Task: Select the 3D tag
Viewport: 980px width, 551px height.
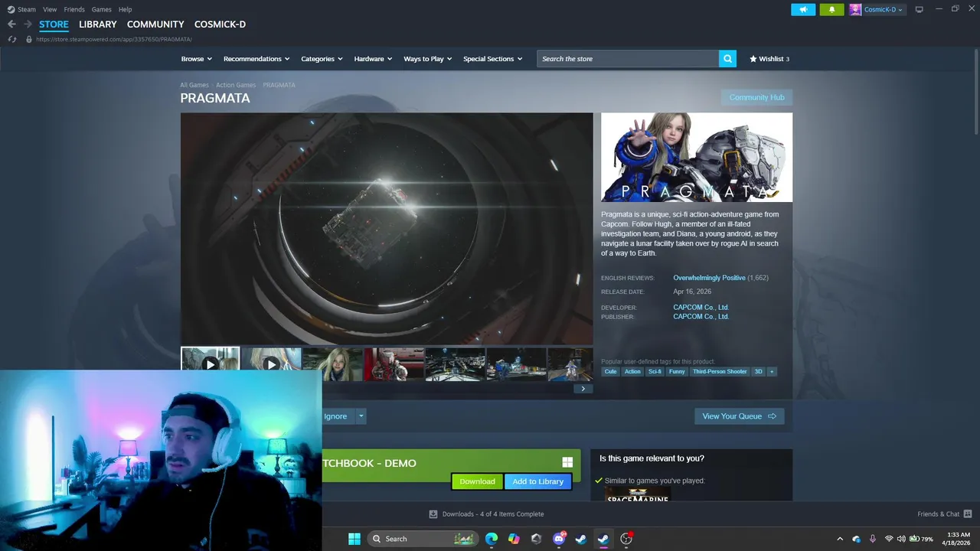Action: click(759, 372)
